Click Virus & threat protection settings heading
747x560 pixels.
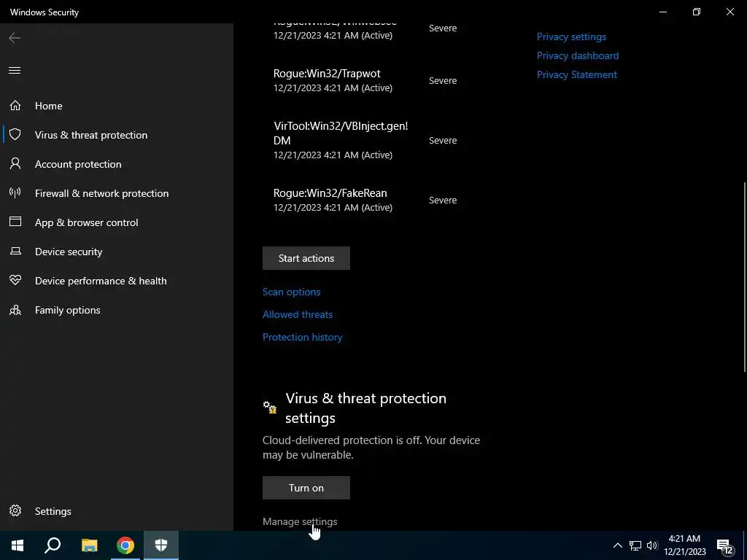pyautogui.click(x=366, y=408)
